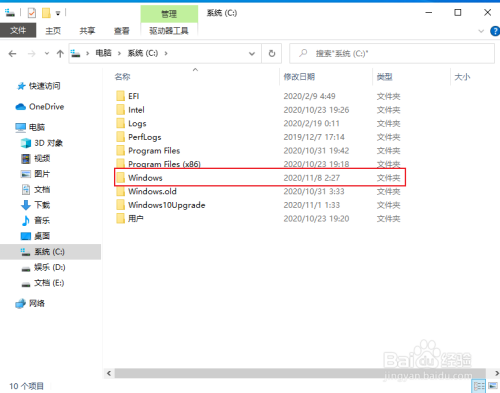Refresh the folder with the refresh icon

point(272,53)
